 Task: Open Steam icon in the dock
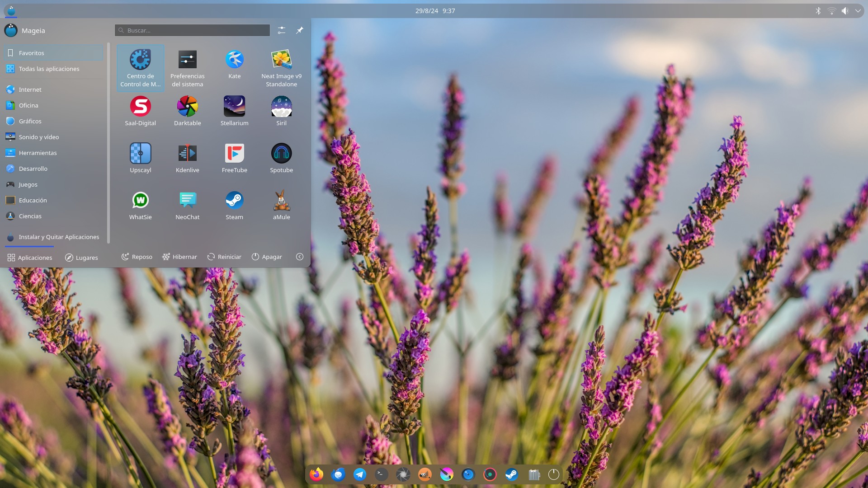click(512, 474)
